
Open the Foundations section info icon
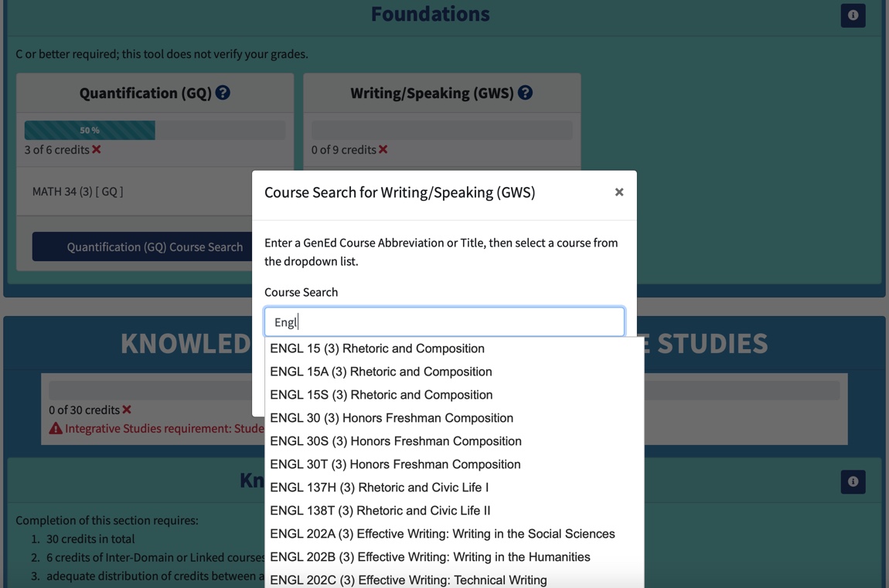tap(853, 15)
